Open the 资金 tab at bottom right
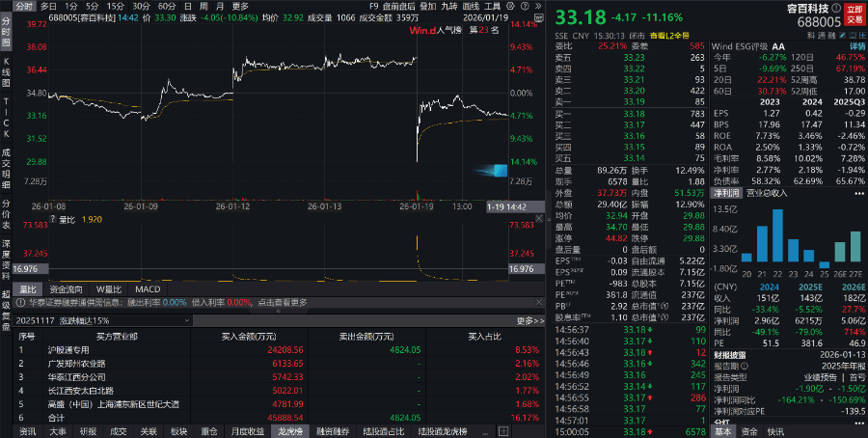This screenshot has width=868, height=438. 749,431
